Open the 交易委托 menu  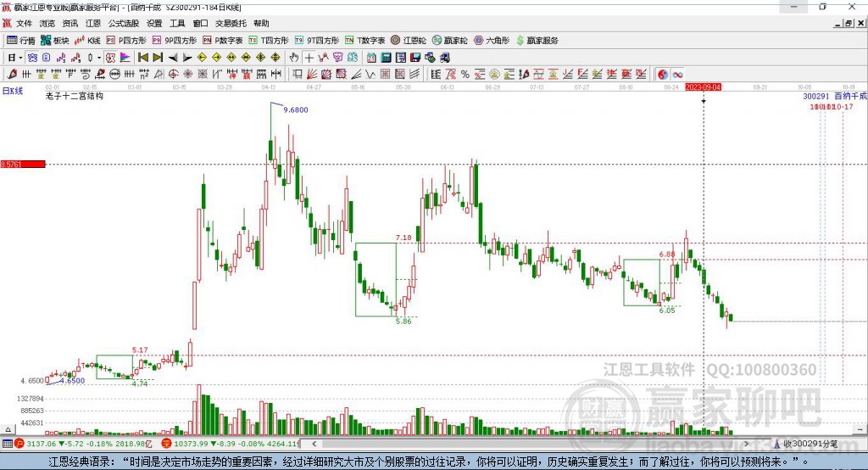[x=231, y=23]
